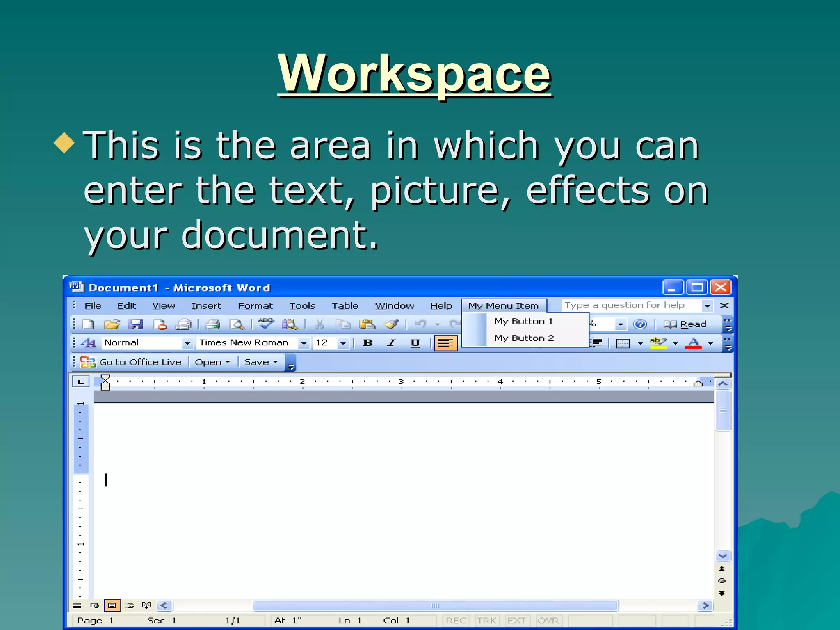This screenshot has width=840, height=630.
Task: Click the EXT indicator in status bar
Action: (x=517, y=621)
